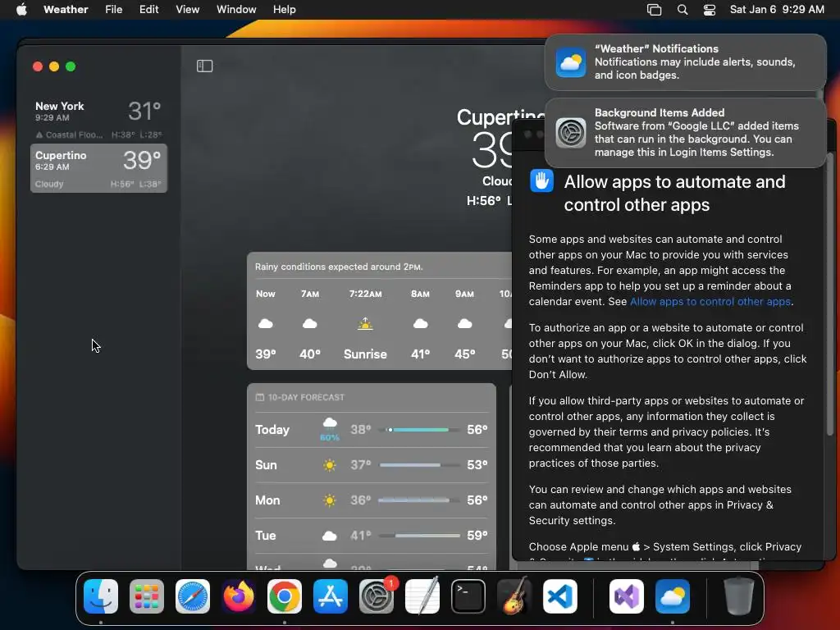Open App Store from the Dock
This screenshot has height=630, width=840.
(x=331, y=596)
